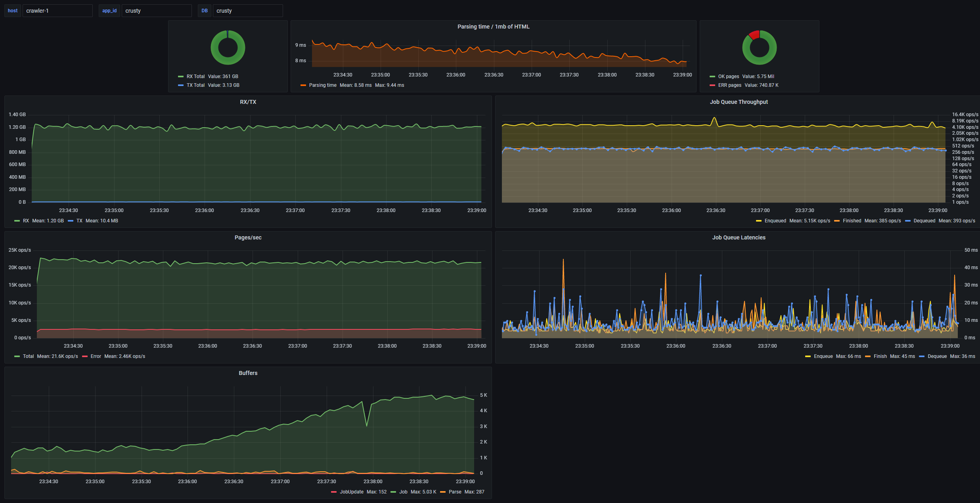Screen dimensions: 980x503
Task: Open the RX/TX panel title menu
Action: tap(248, 102)
